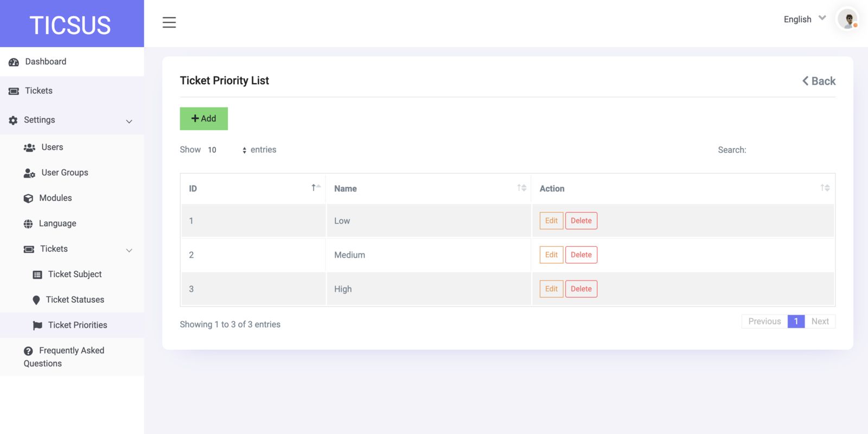Viewport: 868px width, 434px height.
Task: Click the green Add button
Action: 204,119
